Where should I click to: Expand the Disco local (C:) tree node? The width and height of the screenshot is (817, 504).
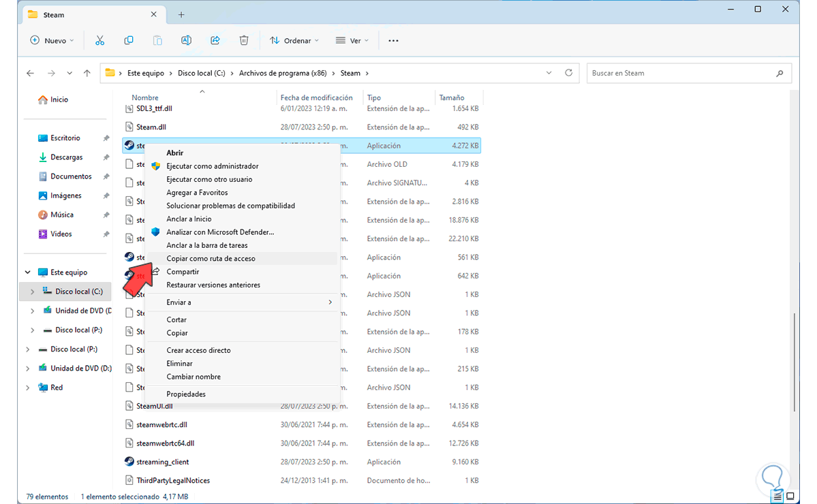click(x=32, y=292)
